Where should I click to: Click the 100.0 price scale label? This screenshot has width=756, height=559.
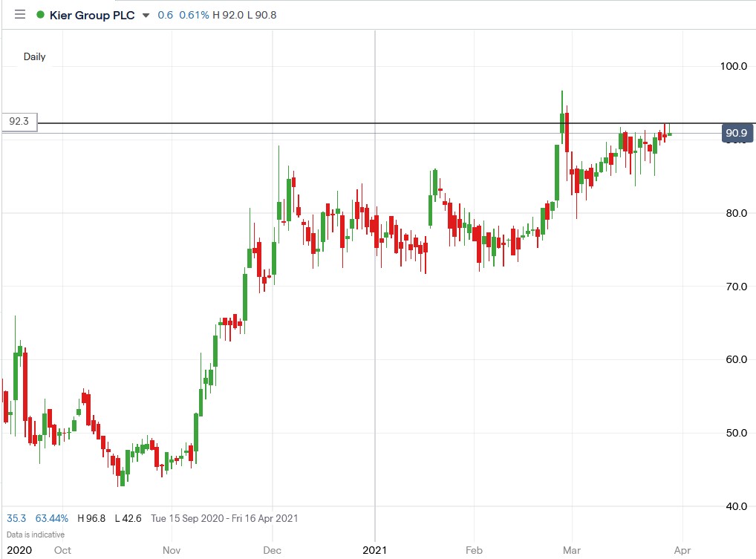[x=732, y=66]
